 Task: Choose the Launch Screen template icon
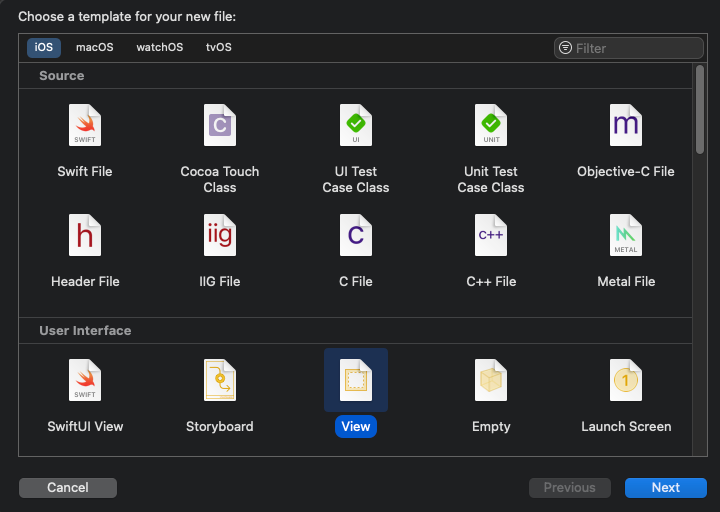(x=626, y=380)
